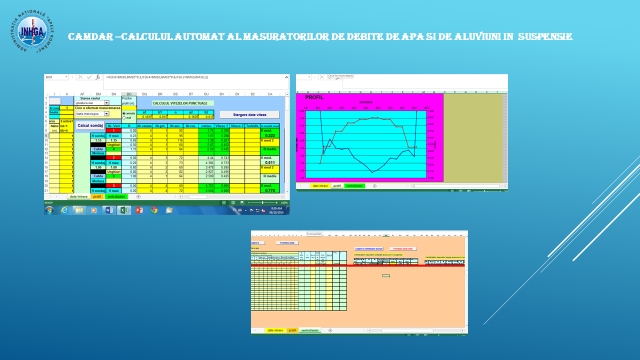This screenshot has width=640, height=360.
Task: Select the second profil radio option
Action: click(x=124, y=118)
